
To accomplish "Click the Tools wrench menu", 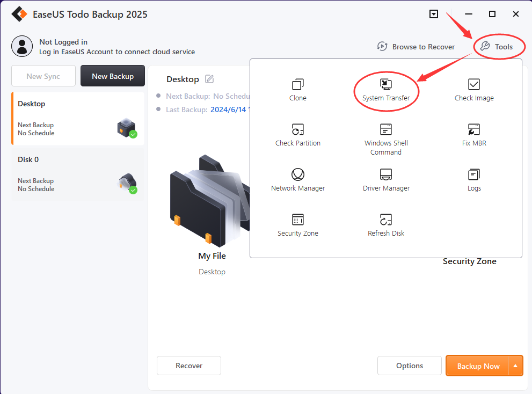I will coord(497,47).
